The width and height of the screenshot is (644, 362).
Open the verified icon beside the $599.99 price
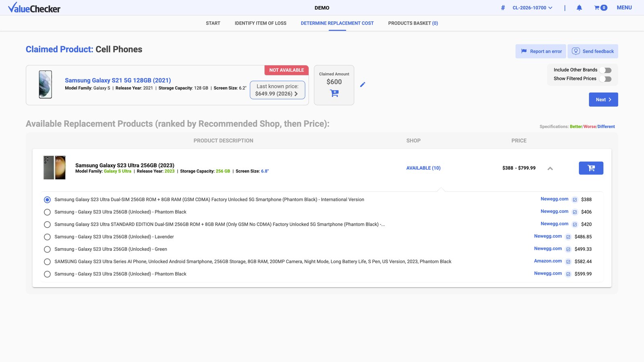(x=568, y=274)
